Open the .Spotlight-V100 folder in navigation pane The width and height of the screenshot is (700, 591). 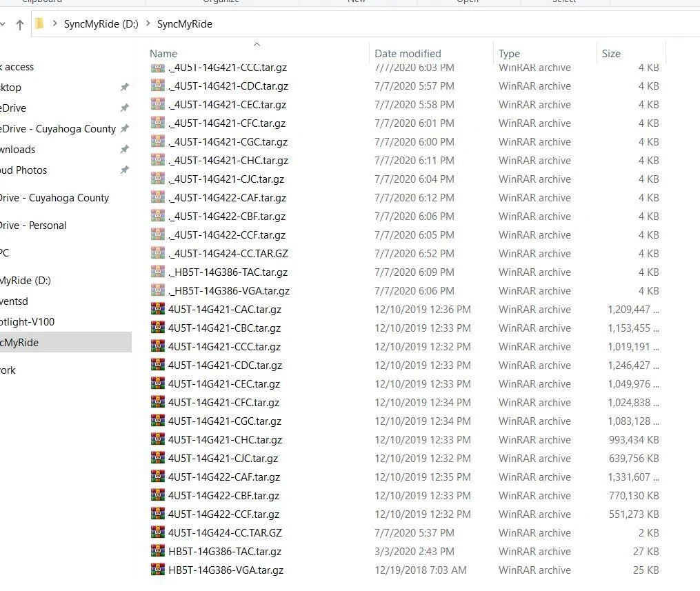27,322
